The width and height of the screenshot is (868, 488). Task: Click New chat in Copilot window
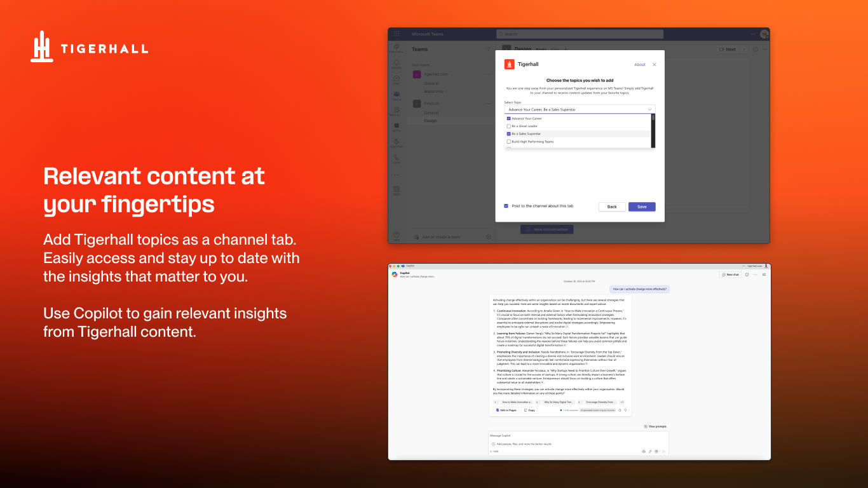pyautogui.click(x=730, y=274)
